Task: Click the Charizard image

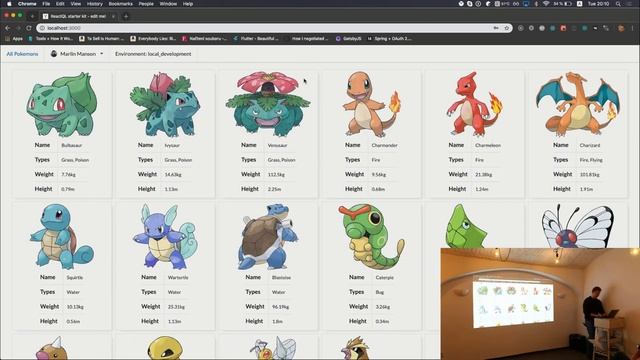Action: pos(578,104)
